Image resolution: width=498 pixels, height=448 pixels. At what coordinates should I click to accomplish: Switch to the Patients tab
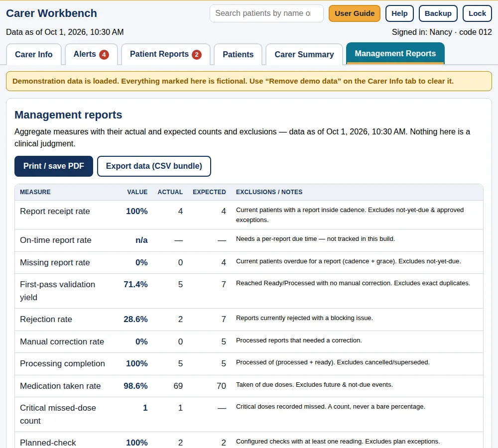tap(238, 54)
